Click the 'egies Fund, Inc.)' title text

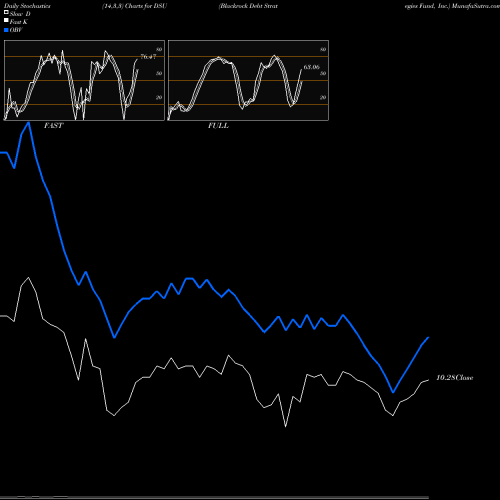point(427,6)
